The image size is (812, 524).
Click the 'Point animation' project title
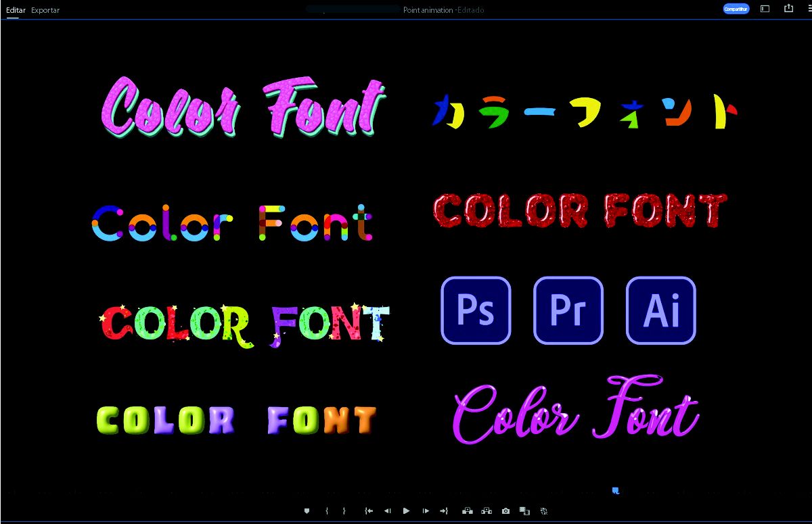(428, 10)
